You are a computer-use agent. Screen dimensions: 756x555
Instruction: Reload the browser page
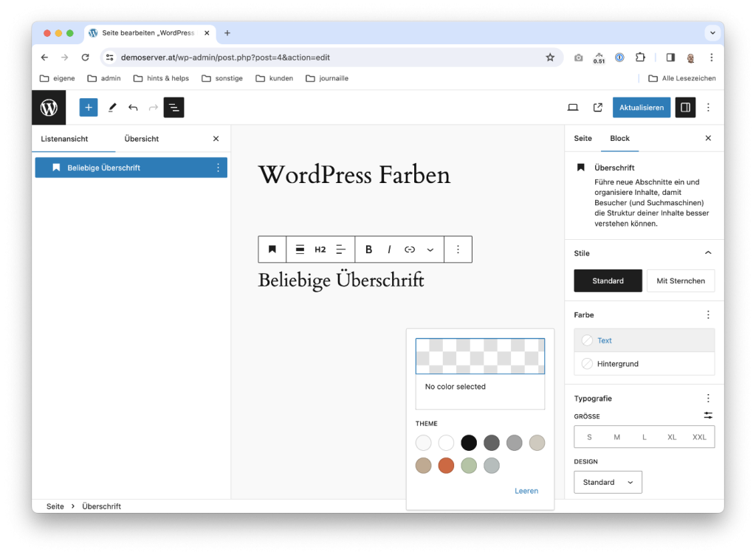tap(86, 58)
